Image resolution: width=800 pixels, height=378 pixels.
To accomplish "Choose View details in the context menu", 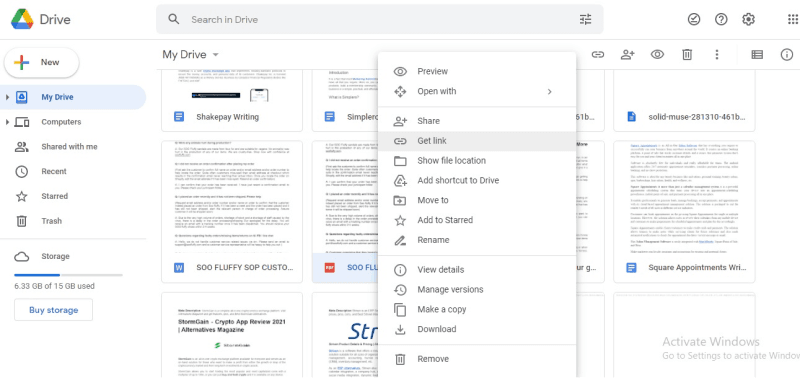I will 477,270.
